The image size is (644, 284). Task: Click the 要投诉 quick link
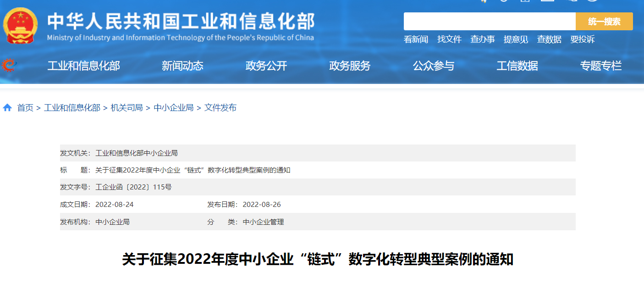coord(582,39)
